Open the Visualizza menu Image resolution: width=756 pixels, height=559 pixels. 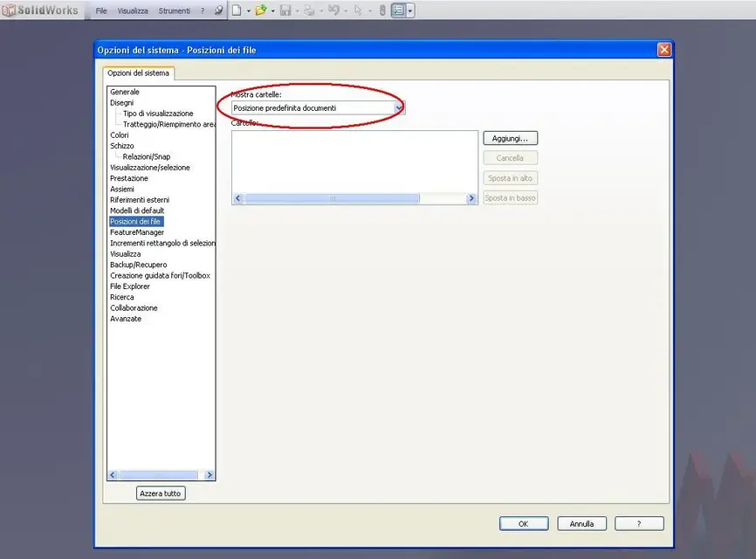pos(133,10)
